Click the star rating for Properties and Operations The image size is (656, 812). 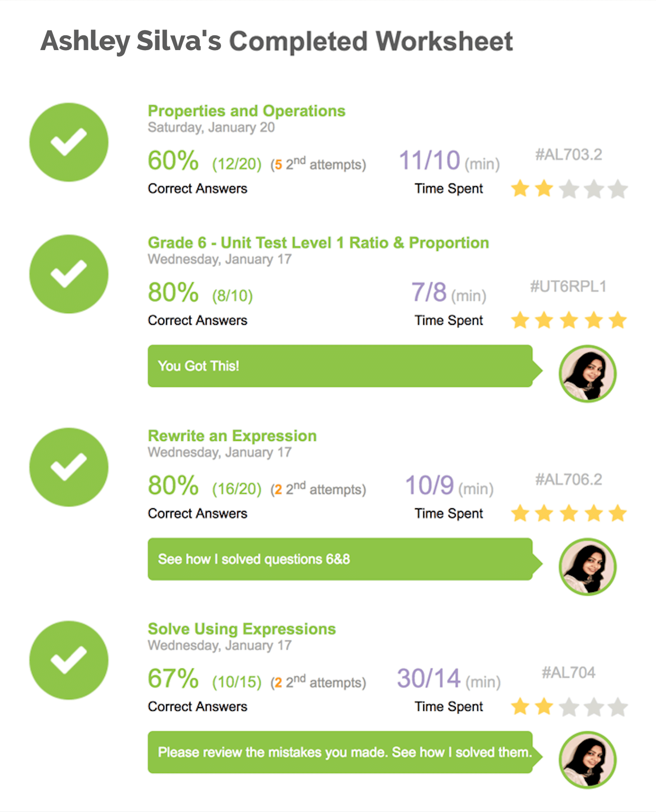click(569, 189)
